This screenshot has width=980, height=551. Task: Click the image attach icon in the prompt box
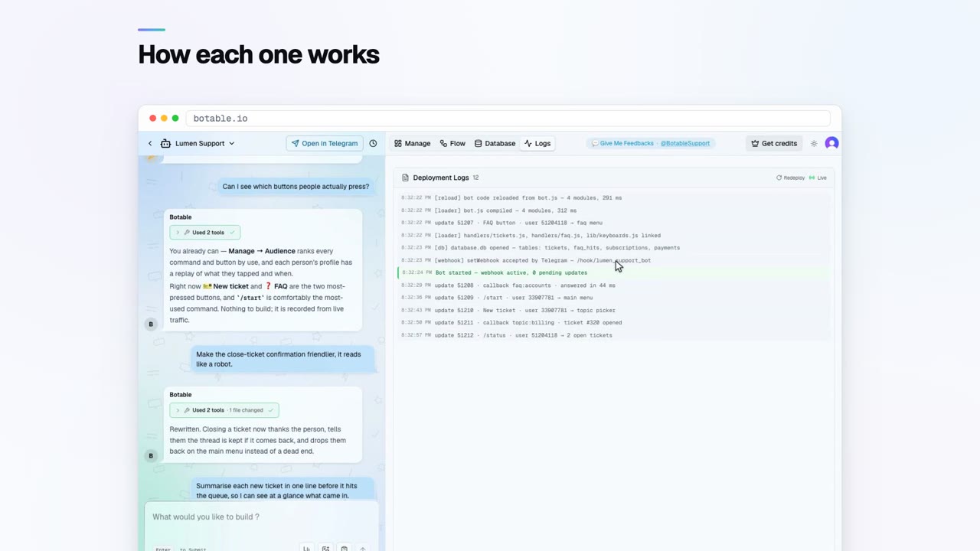(325, 548)
